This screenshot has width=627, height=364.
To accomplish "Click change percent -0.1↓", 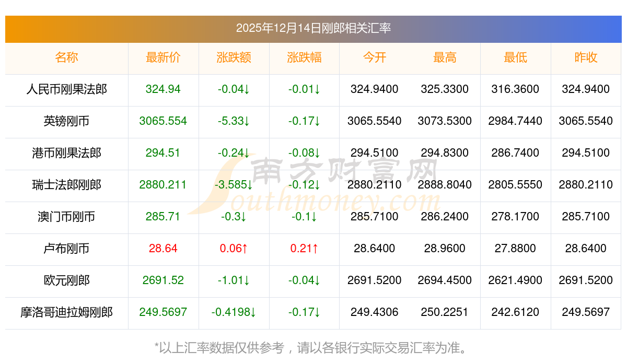I will tap(305, 217).
